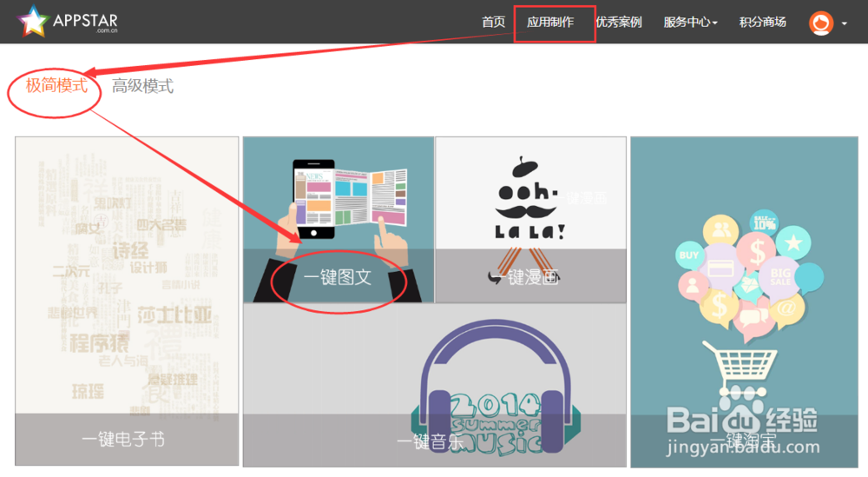Image resolution: width=868 pixels, height=477 pixels.
Task: Switch to the 高级模式 tab
Action: click(143, 86)
